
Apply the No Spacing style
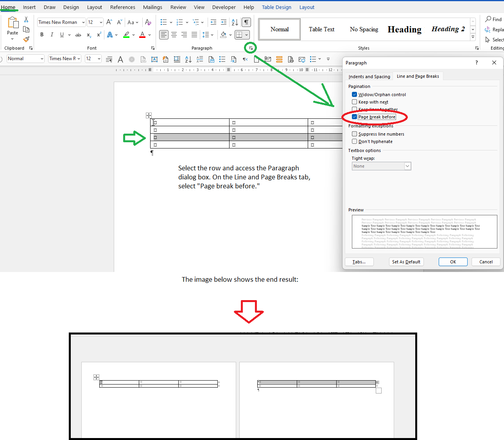point(364,29)
